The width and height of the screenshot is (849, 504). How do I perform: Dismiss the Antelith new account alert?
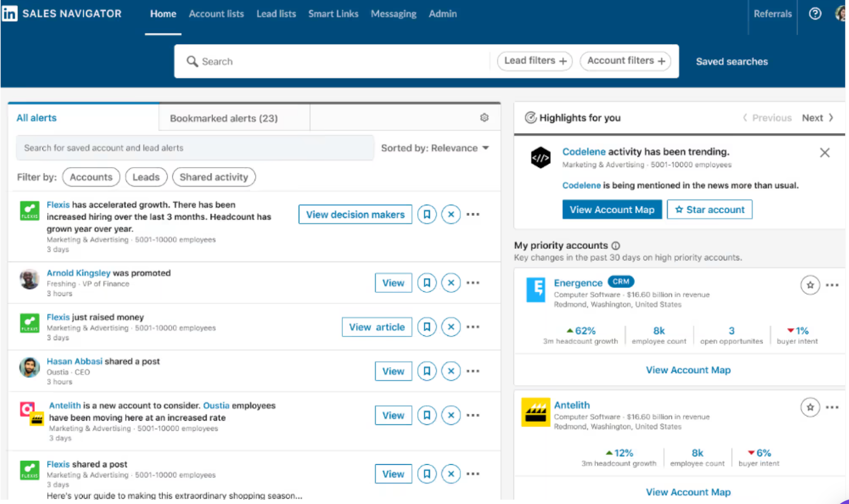[x=451, y=415]
